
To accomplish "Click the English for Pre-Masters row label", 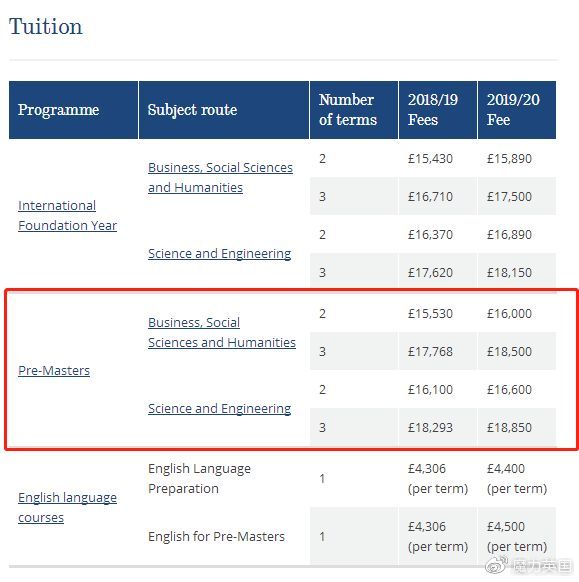I will tap(216, 536).
